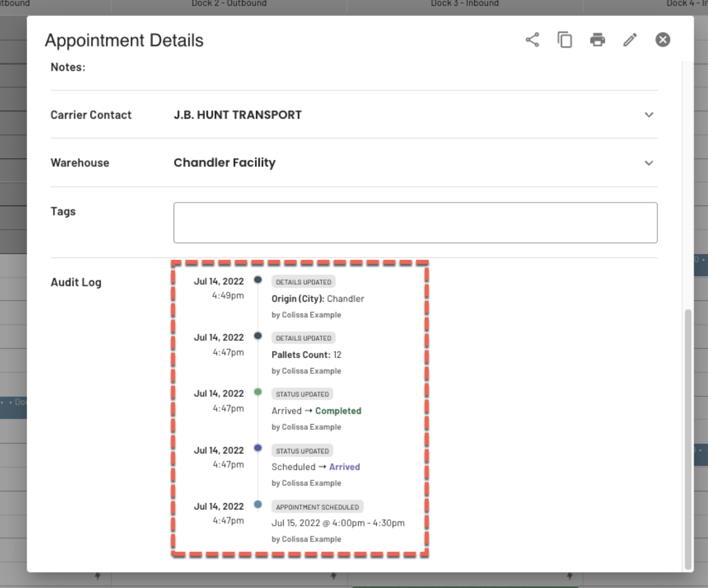Click the Dock 2 - Outbound column header
This screenshot has height=588, width=708.
pyautogui.click(x=229, y=3)
